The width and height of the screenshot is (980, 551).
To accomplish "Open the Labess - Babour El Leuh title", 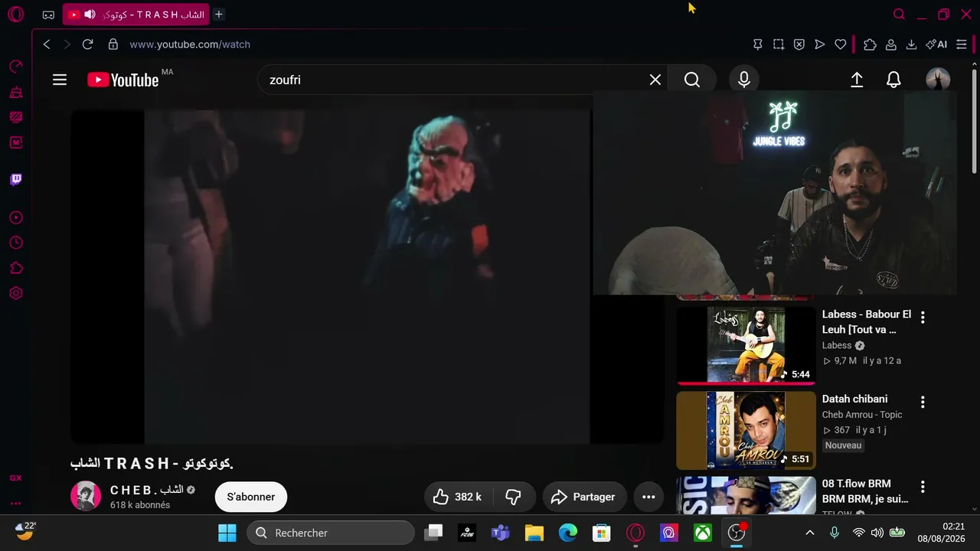I will click(867, 321).
